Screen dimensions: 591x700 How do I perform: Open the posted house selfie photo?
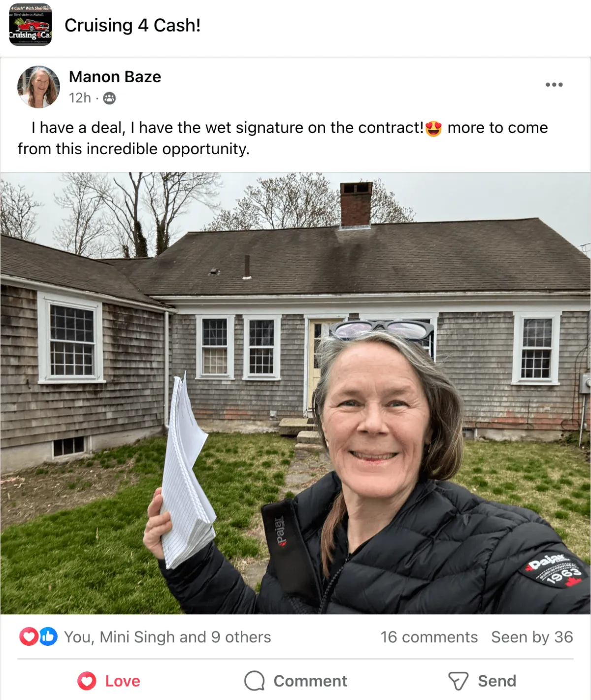[295, 393]
